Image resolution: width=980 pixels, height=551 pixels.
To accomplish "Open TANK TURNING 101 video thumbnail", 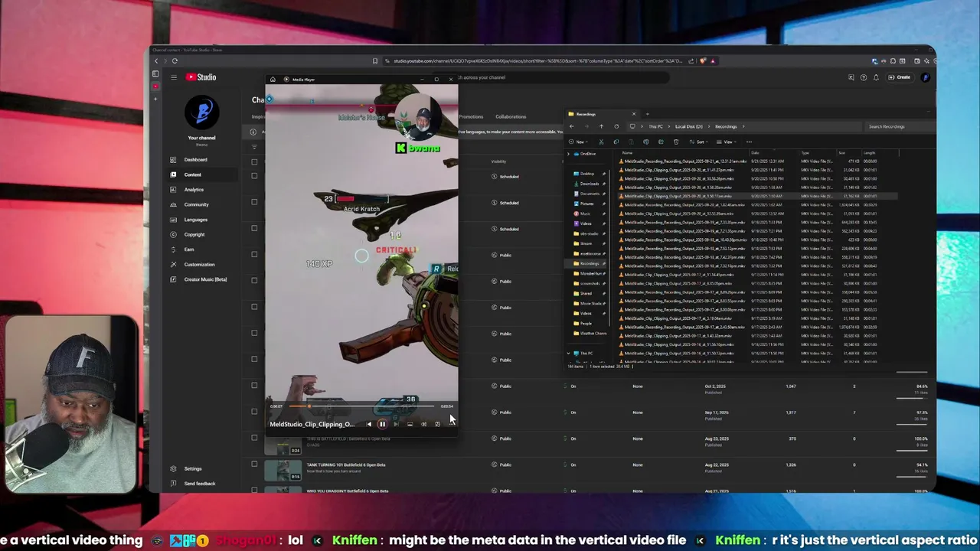I will [283, 469].
